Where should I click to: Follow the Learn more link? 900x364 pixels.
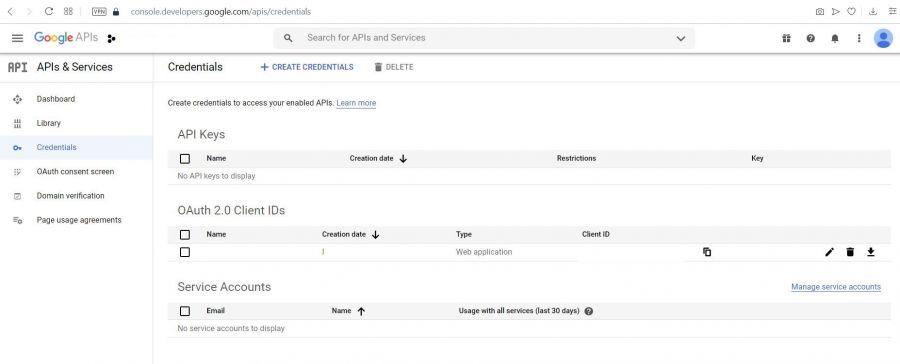pos(356,103)
